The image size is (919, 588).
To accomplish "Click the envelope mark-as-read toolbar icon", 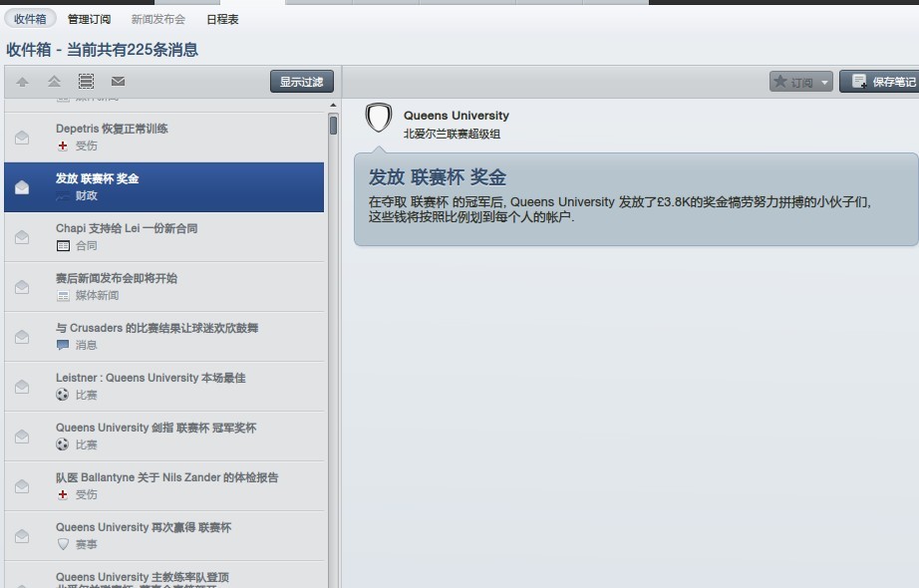I will [x=118, y=81].
